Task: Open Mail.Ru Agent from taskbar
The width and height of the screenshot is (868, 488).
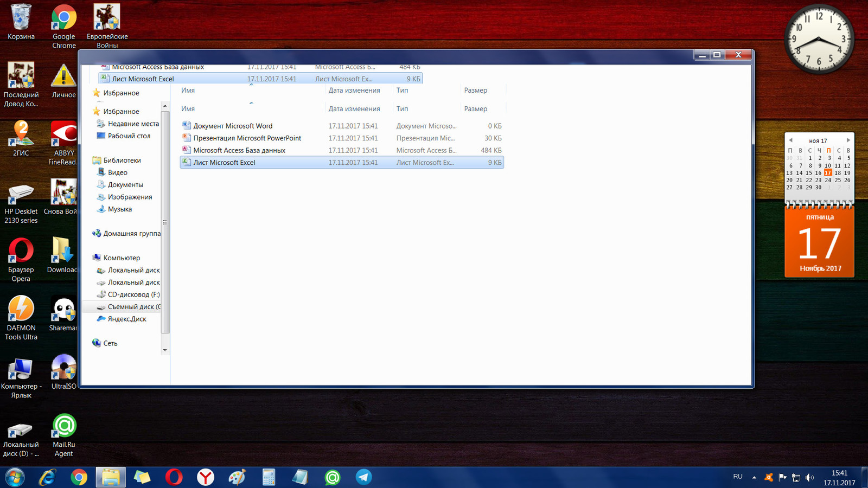Action: [332, 477]
